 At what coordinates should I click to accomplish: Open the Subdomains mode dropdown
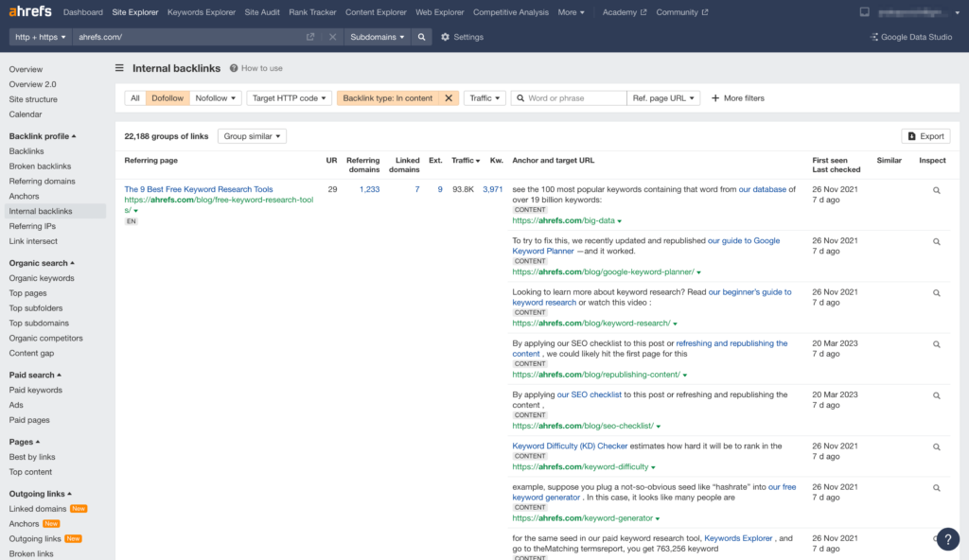(377, 37)
